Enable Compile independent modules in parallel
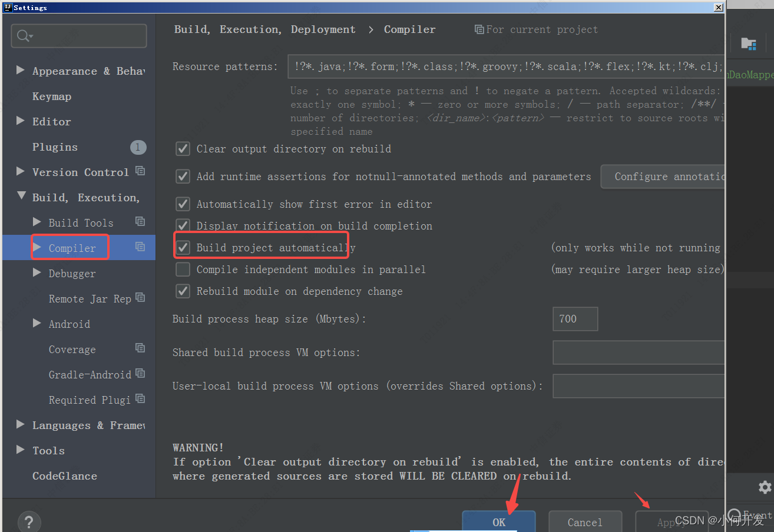 pos(183,270)
